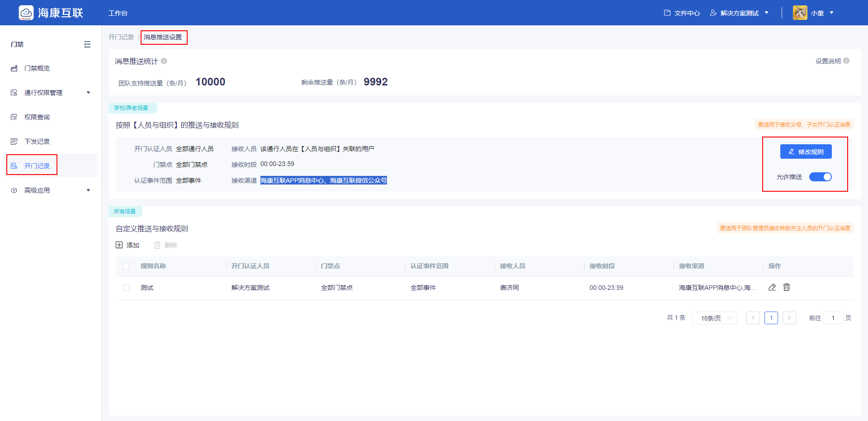The image size is (868, 421).
Task: Collapse the sidebar menu icon
Action: (x=87, y=44)
